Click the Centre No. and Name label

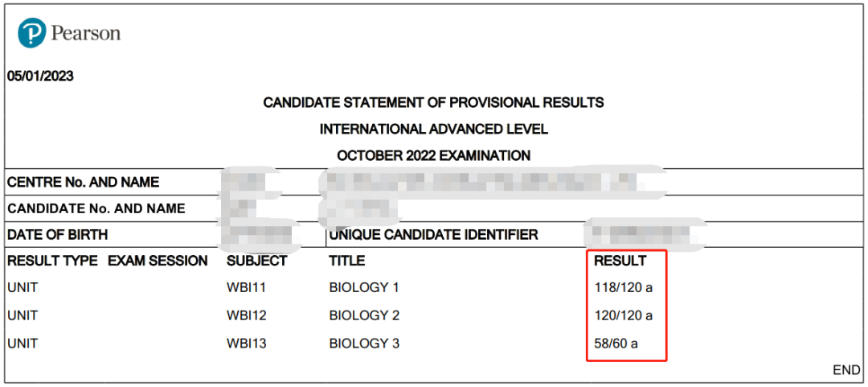coord(84,182)
